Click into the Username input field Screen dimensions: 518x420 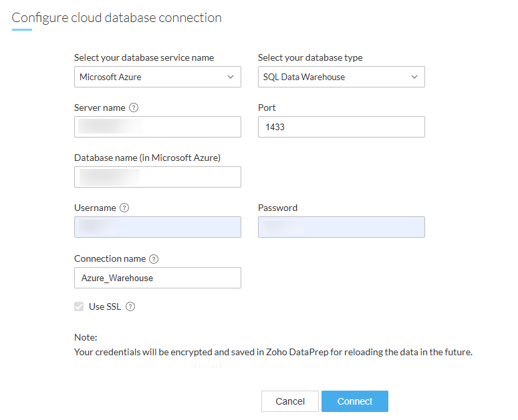click(157, 227)
